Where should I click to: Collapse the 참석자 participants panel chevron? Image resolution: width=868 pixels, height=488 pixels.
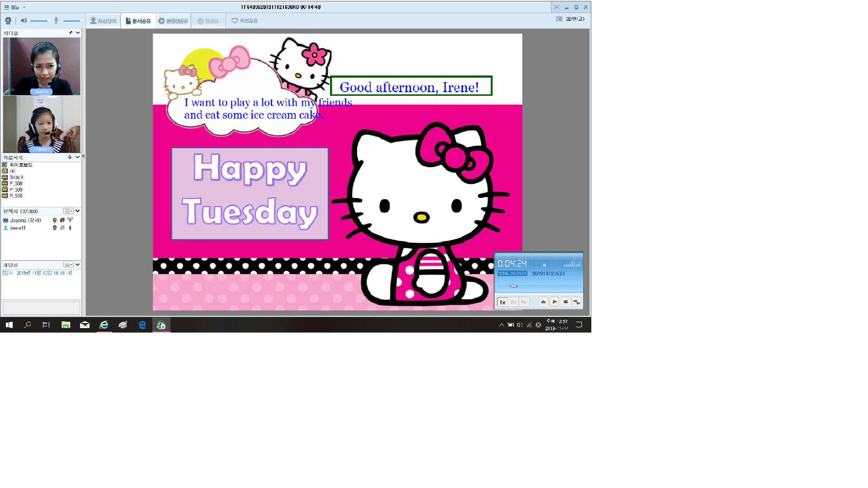[78, 211]
